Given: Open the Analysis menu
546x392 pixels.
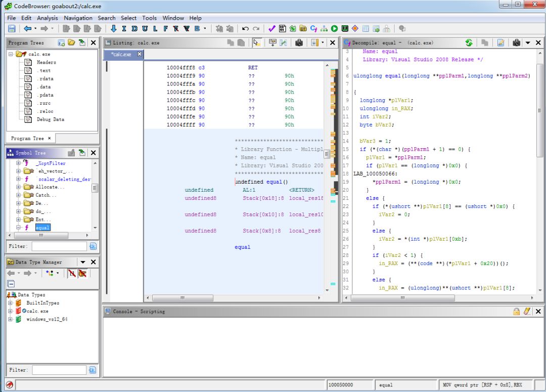Looking at the screenshot, I should [47, 18].
